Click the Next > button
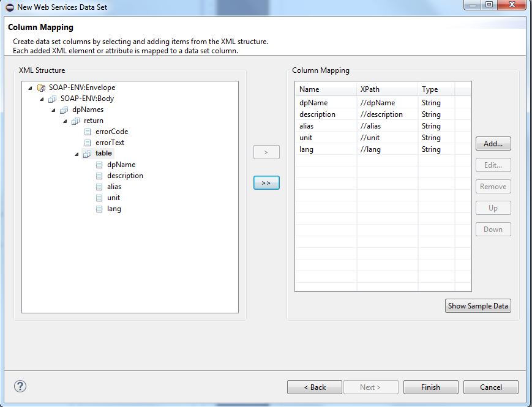This screenshot has height=407, width=532. 370,387
